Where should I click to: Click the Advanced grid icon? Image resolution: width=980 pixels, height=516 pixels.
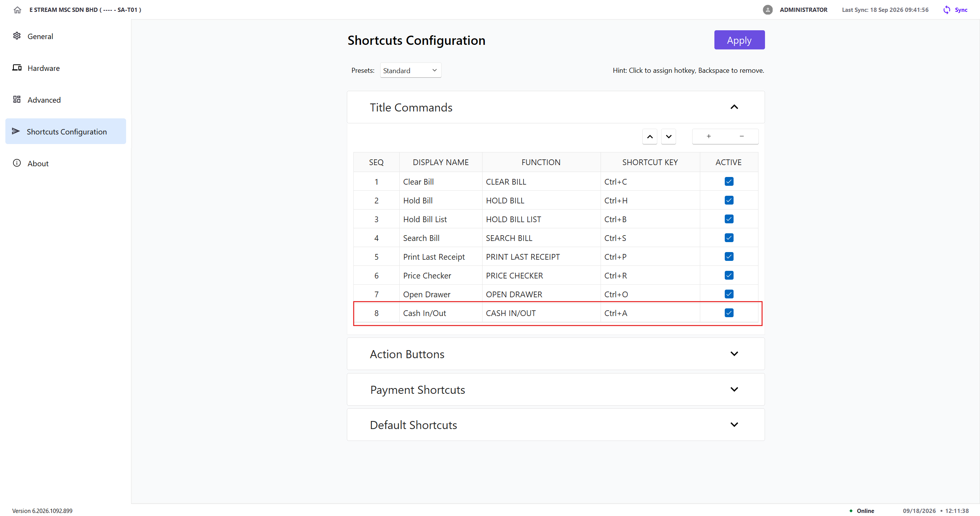pos(17,100)
